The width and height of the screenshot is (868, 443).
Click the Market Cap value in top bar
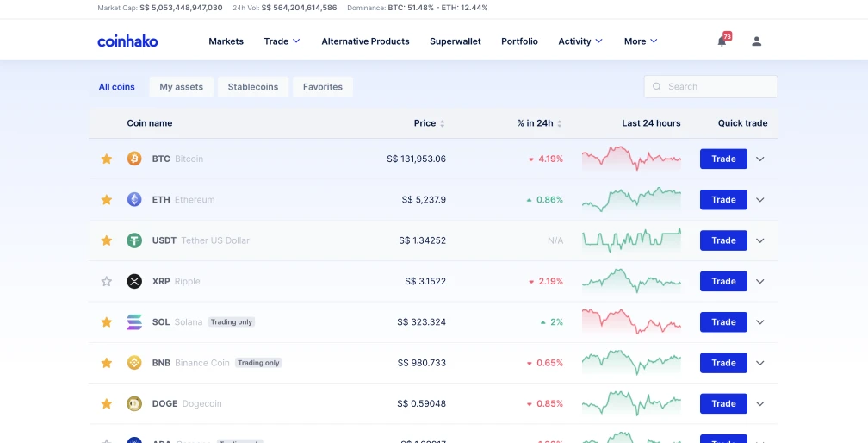(x=181, y=8)
